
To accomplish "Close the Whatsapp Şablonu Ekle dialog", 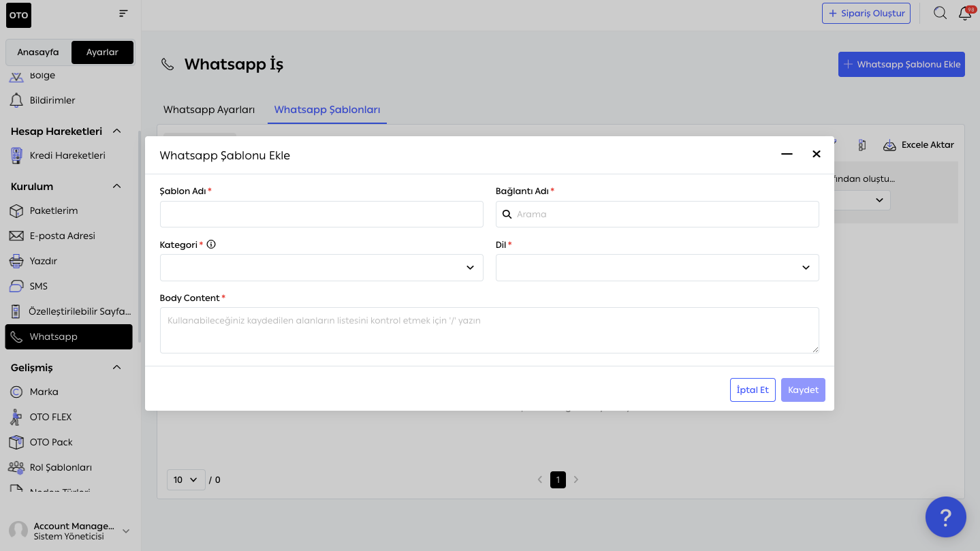I will (817, 154).
